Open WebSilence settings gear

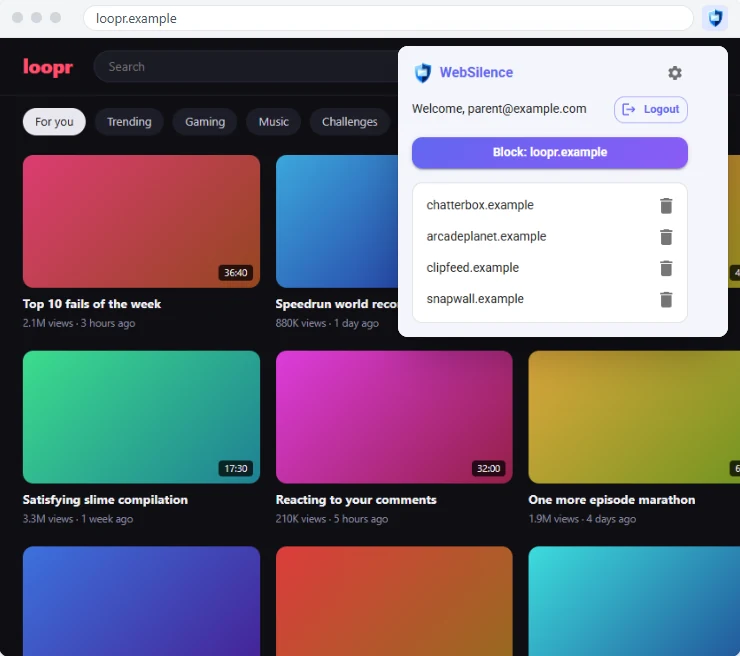click(674, 73)
